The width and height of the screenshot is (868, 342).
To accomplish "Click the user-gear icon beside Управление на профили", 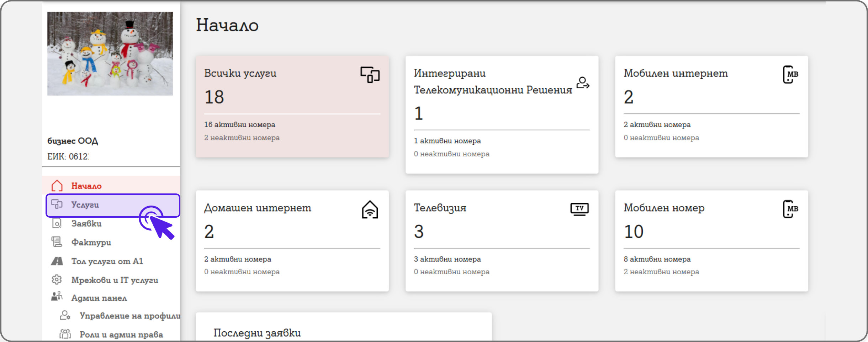I will (x=65, y=315).
